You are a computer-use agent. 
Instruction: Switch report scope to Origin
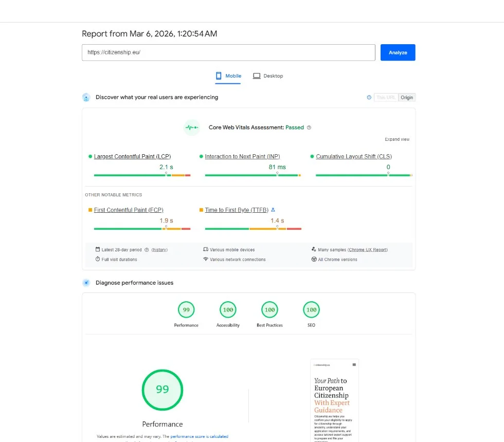tap(407, 97)
